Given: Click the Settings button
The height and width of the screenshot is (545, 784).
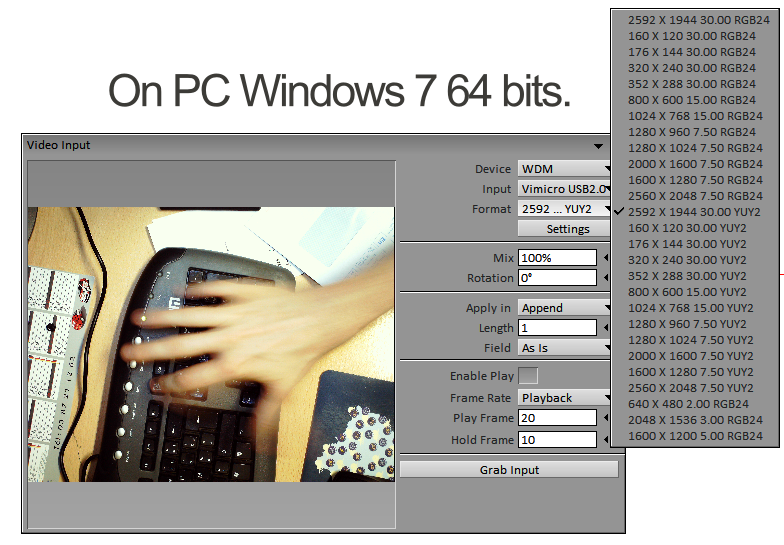Looking at the screenshot, I should [x=564, y=229].
